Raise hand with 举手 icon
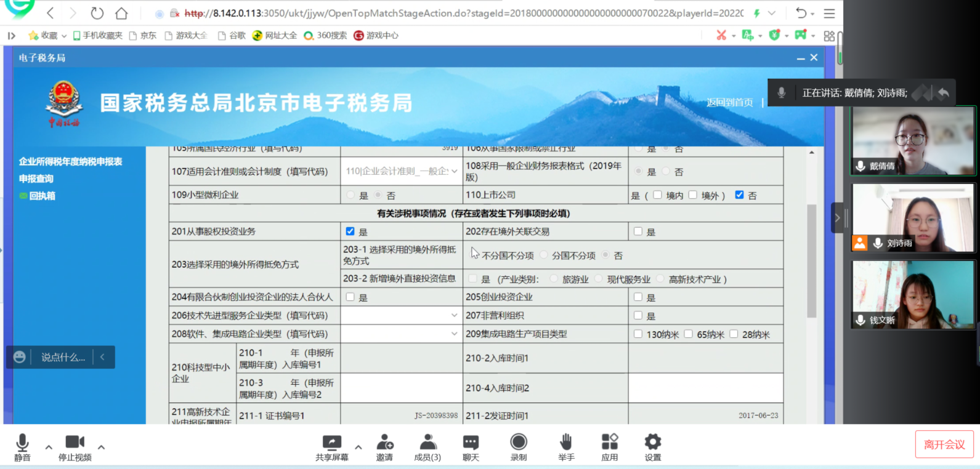The height and width of the screenshot is (469, 980). [566, 443]
